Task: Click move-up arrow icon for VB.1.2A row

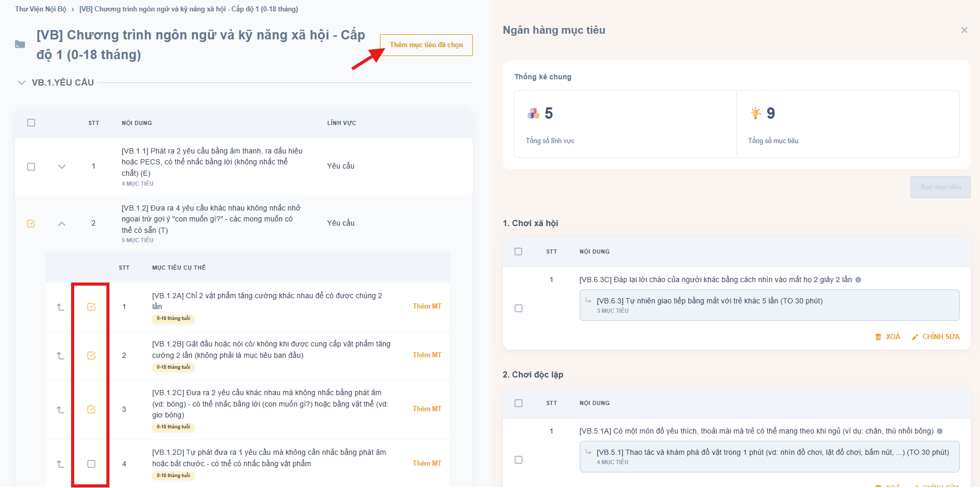Action: tap(61, 307)
